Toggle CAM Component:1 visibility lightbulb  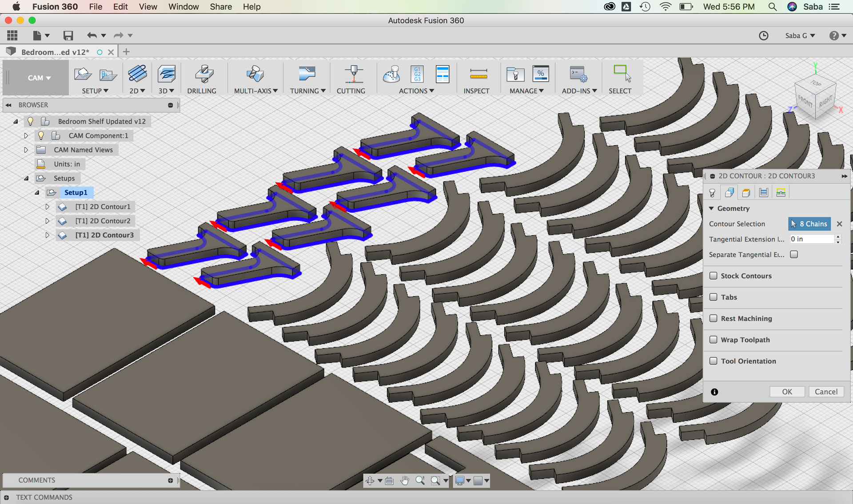click(41, 135)
